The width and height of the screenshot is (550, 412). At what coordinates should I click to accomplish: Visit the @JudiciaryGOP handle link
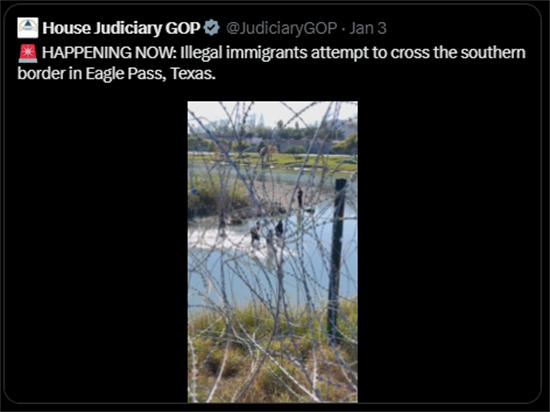[x=282, y=28]
